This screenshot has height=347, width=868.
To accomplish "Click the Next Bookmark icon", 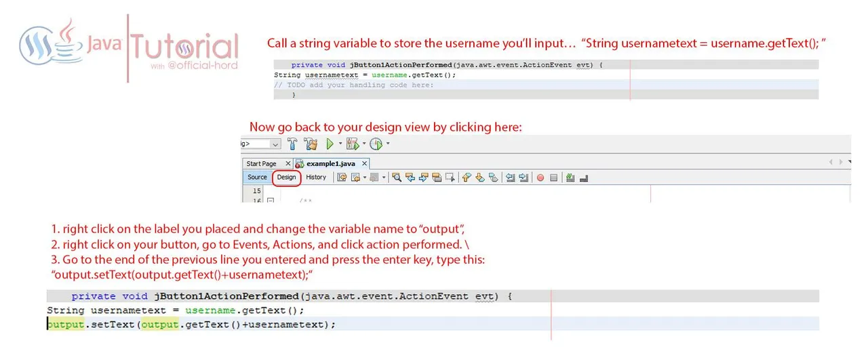I will click(480, 177).
